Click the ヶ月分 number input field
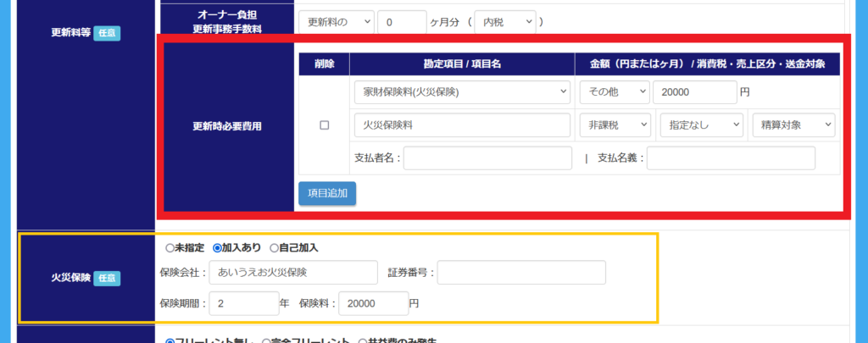Viewport: 868px width, 343px height. (402, 21)
